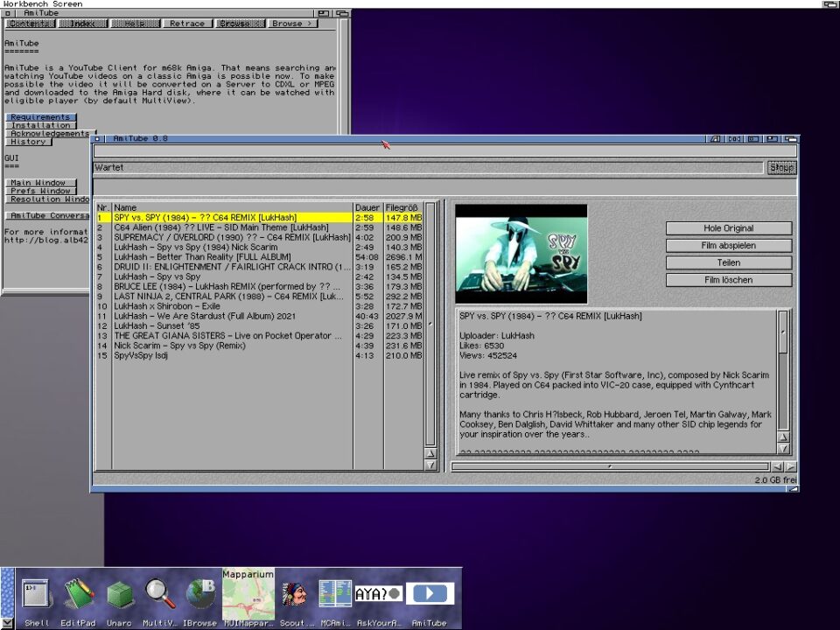This screenshot has height=630, width=840.
Task: Select 'DRUID II: ENLIGHTENMENT' row
Action: pyautogui.click(x=259, y=267)
